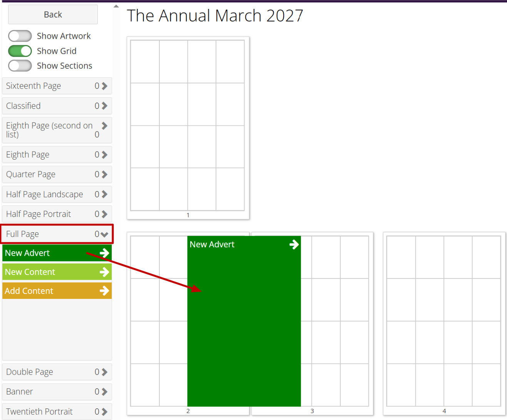The width and height of the screenshot is (507, 420).
Task: Click the Full Page count value 0
Action: tap(97, 234)
